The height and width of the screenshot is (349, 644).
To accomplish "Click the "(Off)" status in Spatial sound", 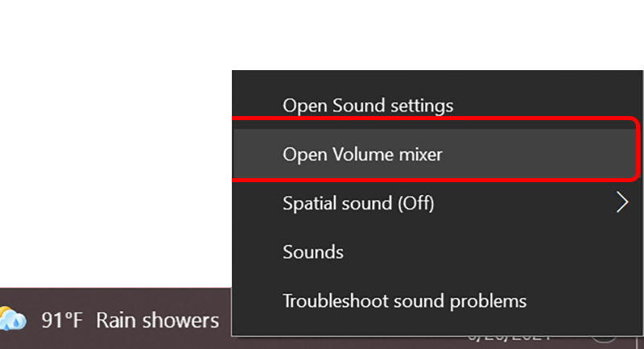I will click(x=415, y=203).
